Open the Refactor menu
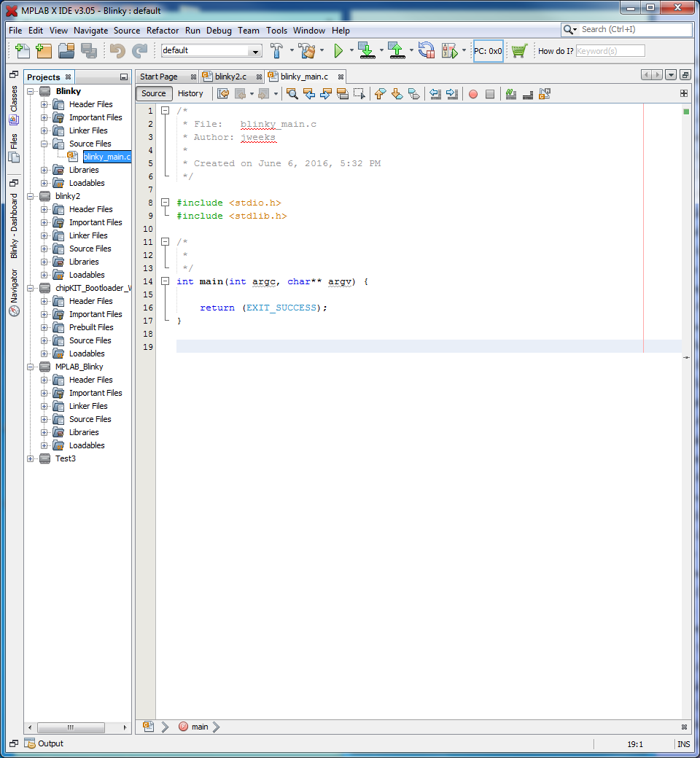Screen dimensions: 700x758 tap(163, 31)
